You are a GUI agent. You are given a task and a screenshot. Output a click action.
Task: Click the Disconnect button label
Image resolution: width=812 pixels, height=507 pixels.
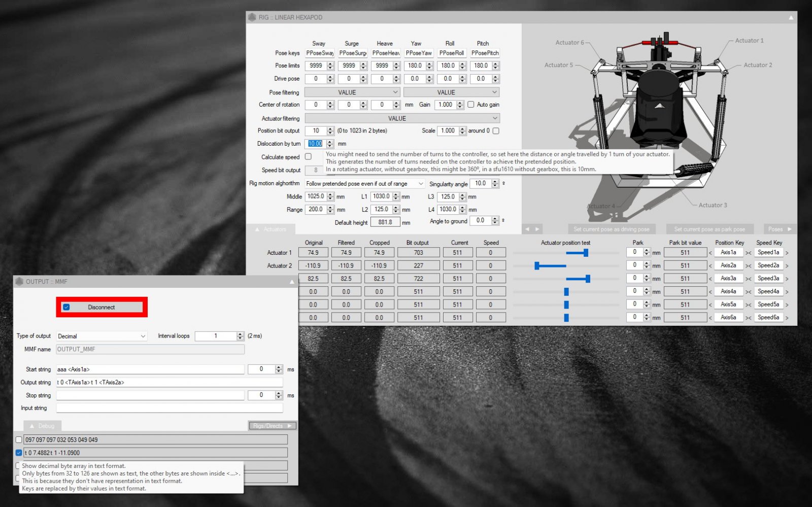(x=101, y=307)
